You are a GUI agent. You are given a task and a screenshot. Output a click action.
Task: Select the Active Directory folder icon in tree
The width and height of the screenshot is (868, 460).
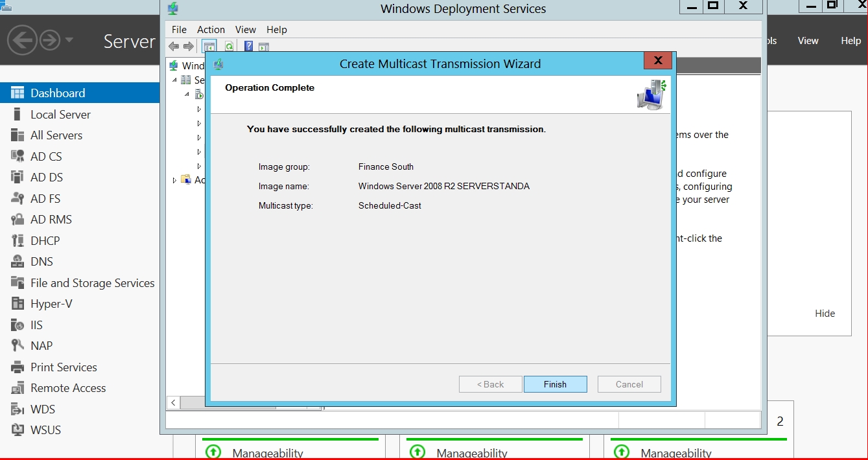click(186, 179)
